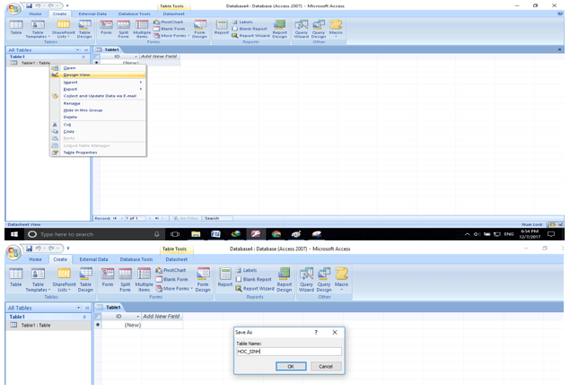Select Collect and Update Data via E-mail
This screenshot has height=392, width=570.
coord(93,96)
